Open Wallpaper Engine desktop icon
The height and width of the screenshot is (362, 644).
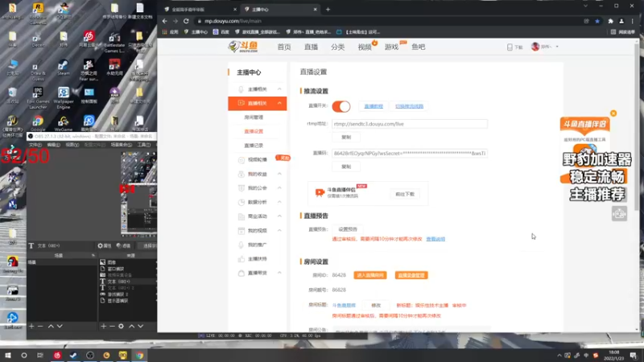point(64,97)
